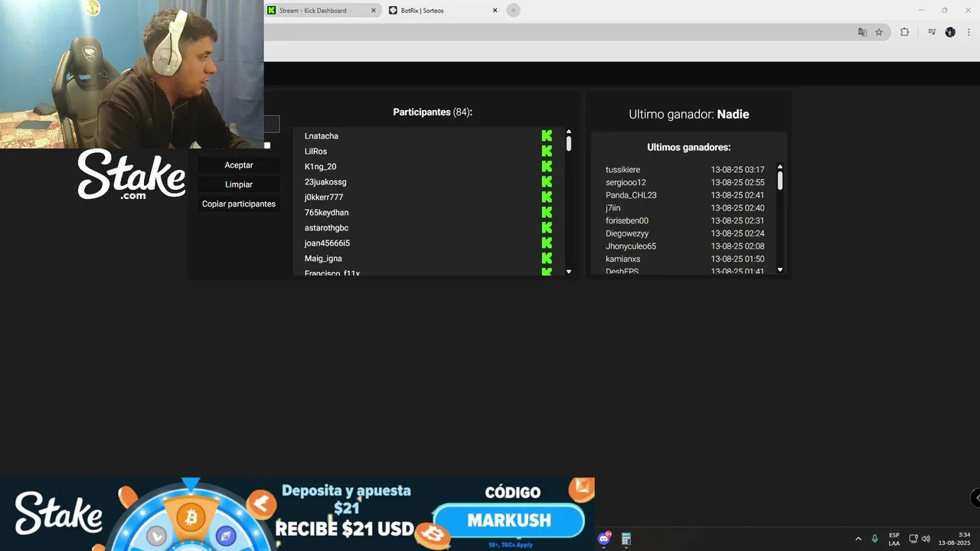Viewport: 980px width, 551px height.
Task: Click the winners list scroll-up arrow
Action: 780,166
